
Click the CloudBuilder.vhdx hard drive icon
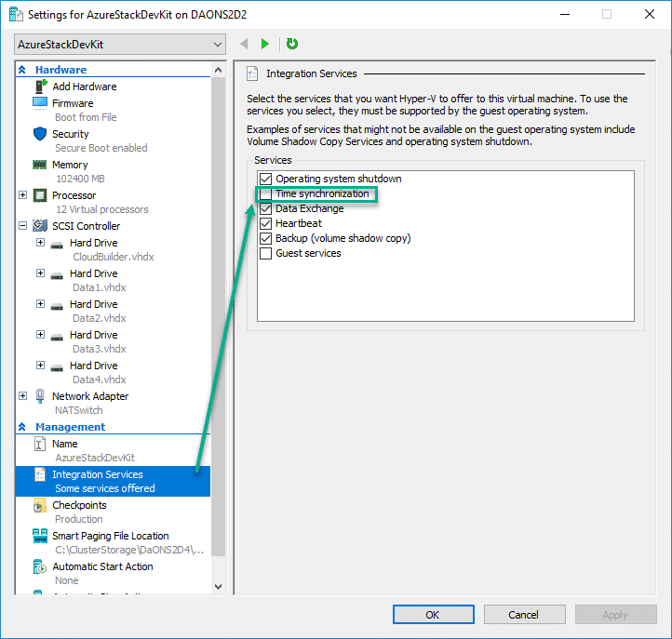pyautogui.click(x=57, y=246)
